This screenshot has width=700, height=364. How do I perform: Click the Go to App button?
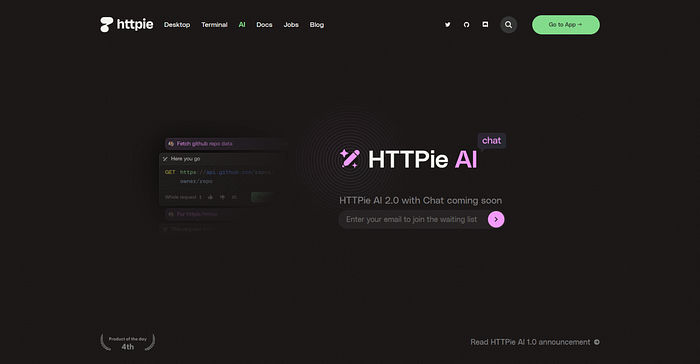(x=566, y=25)
